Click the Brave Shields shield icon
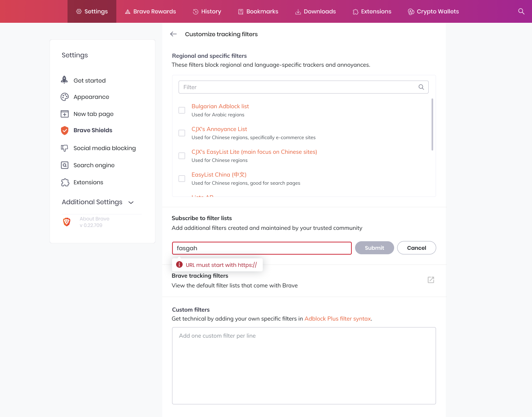 (65, 130)
